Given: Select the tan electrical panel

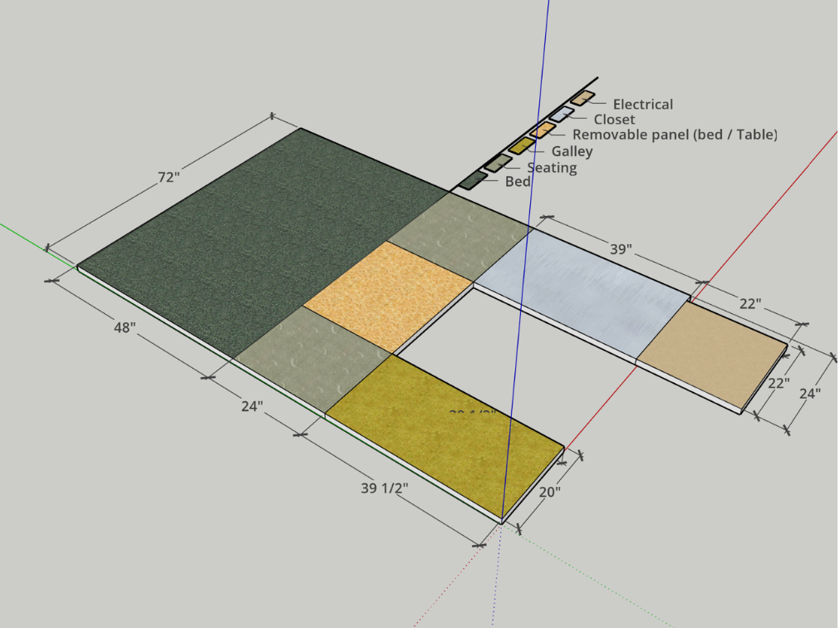Looking at the screenshot, I should point(710,353).
